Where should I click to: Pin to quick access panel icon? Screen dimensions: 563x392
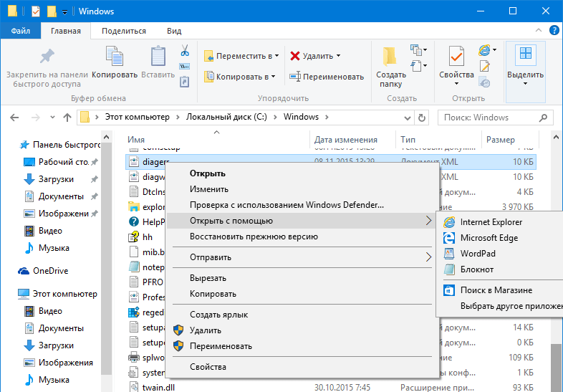pyautogui.click(x=47, y=57)
